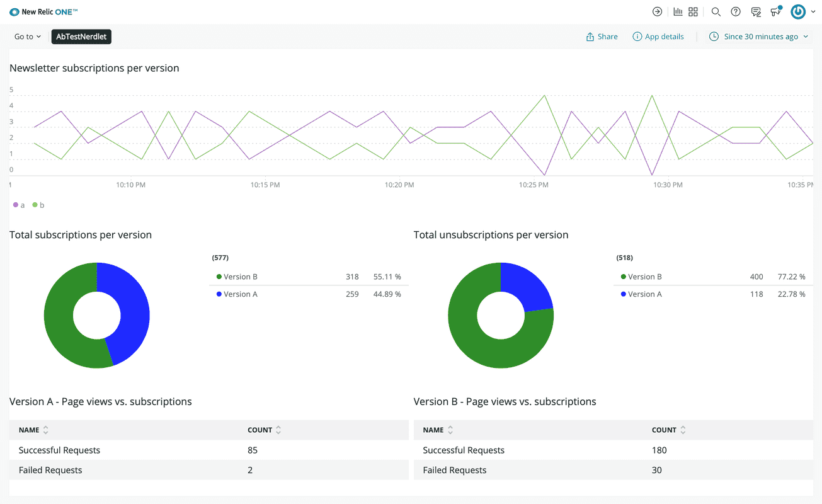This screenshot has width=822, height=504.
Task: Click the user avatar power icon
Action: point(798,11)
